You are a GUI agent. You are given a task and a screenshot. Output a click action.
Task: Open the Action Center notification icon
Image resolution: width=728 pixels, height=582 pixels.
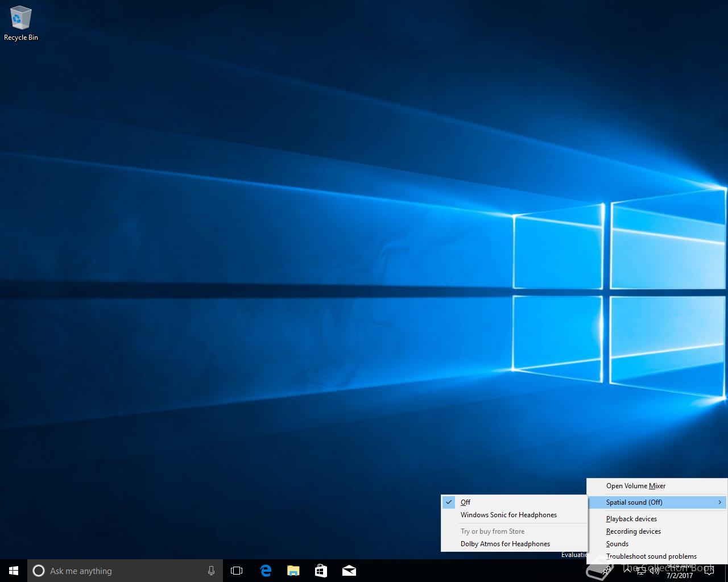pyautogui.click(x=709, y=571)
